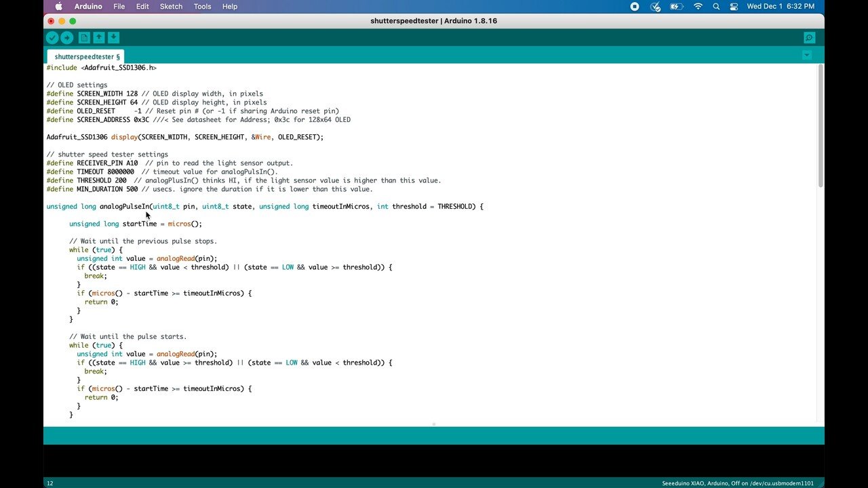The width and height of the screenshot is (868, 488).
Task: Click the OLED_RESET define line
Action: pos(193,111)
